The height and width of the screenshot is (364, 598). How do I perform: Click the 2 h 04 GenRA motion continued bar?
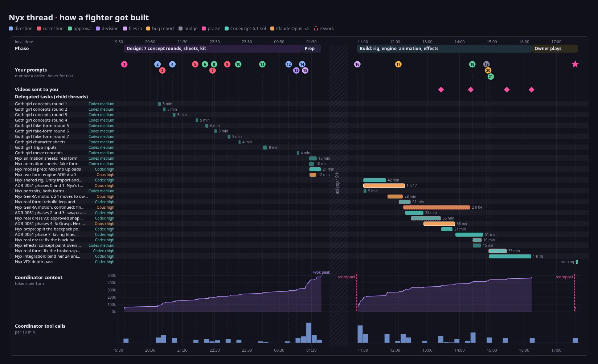click(437, 207)
